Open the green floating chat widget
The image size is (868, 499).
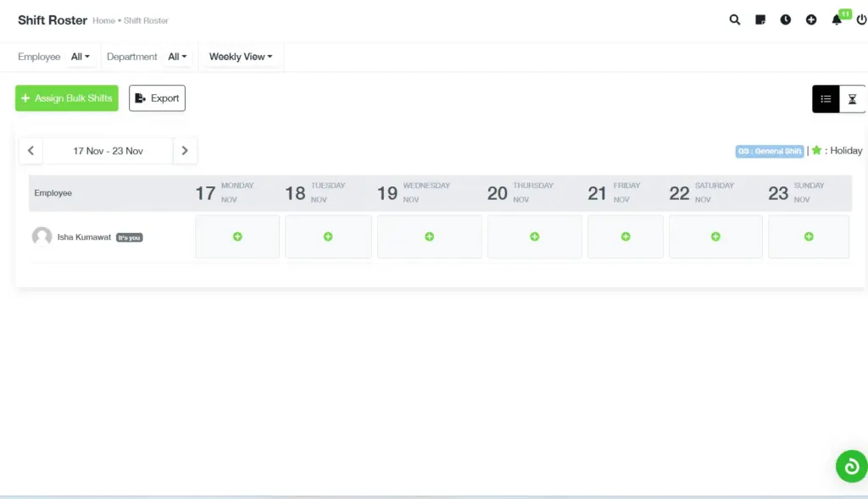850,466
